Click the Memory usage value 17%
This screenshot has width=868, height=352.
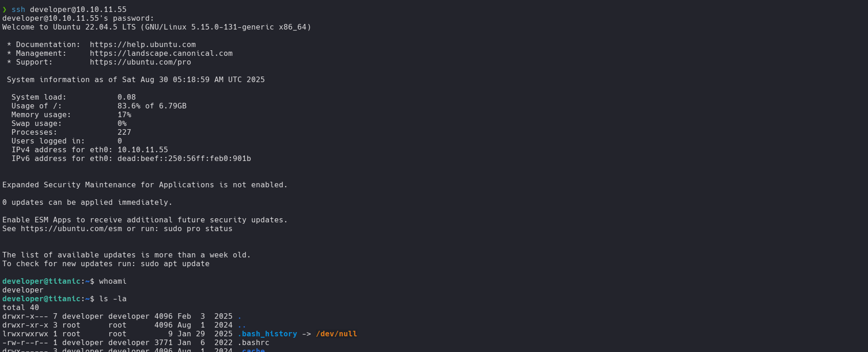click(124, 115)
